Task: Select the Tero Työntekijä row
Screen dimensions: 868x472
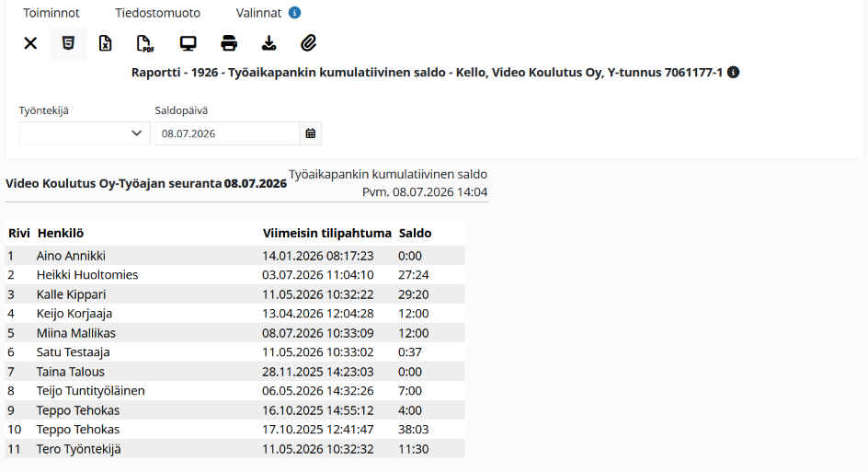Action: tap(234, 449)
